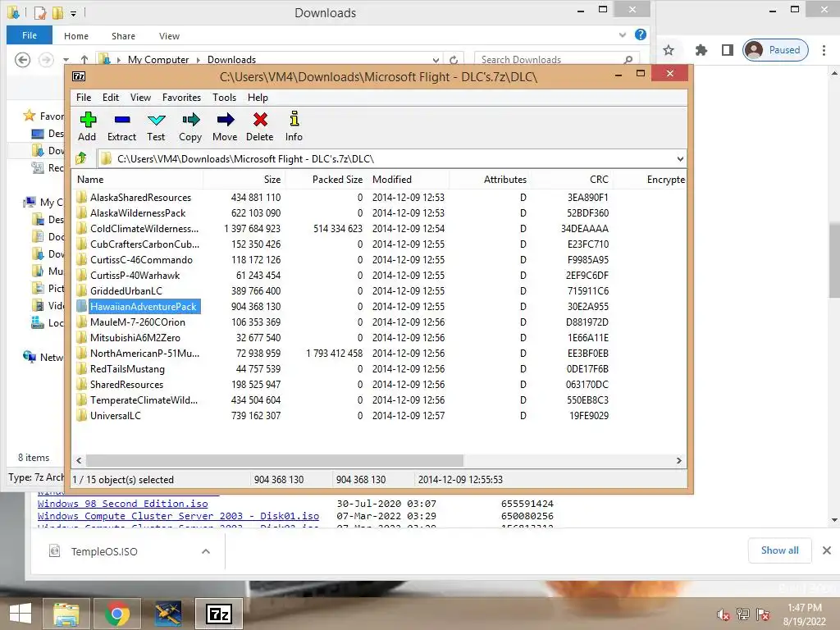Image resolution: width=840 pixels, height=630 pixels.
Task: Select the Copy toolbar button
Action: [190, 126]
